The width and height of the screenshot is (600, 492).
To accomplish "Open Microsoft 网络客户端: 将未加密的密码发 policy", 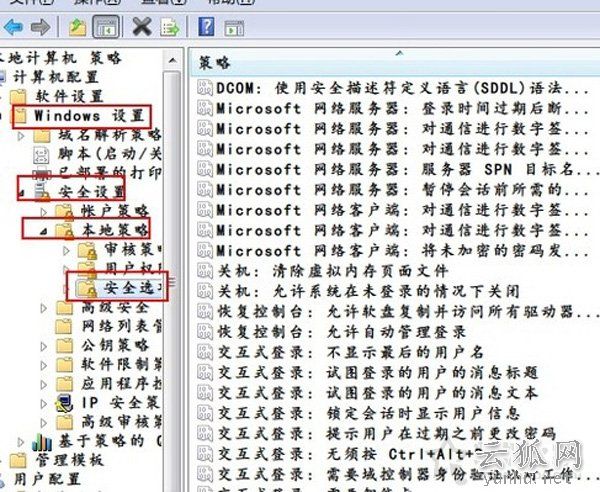I will point(402,251).
